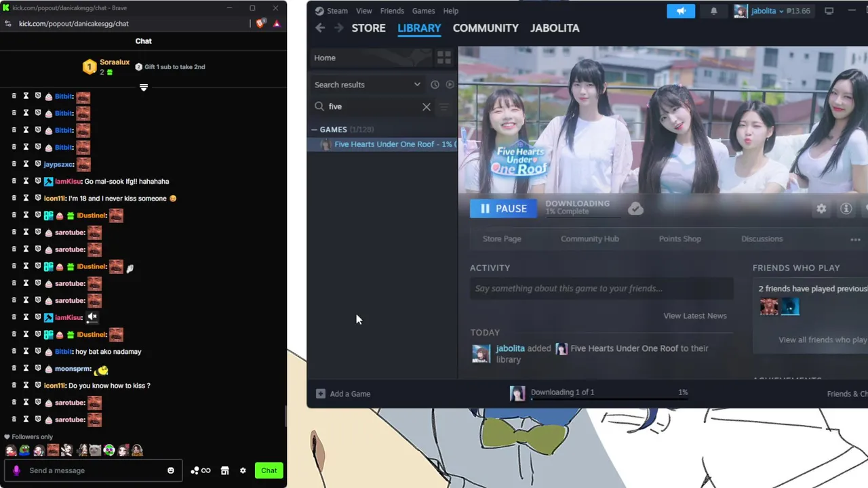Show ready to play games icon

(x=450, y=85)
